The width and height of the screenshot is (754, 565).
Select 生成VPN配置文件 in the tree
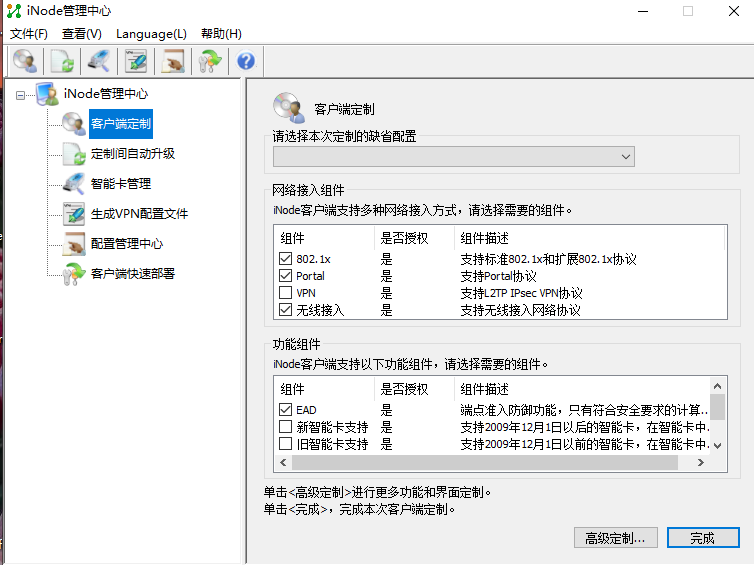pos(139,213)
